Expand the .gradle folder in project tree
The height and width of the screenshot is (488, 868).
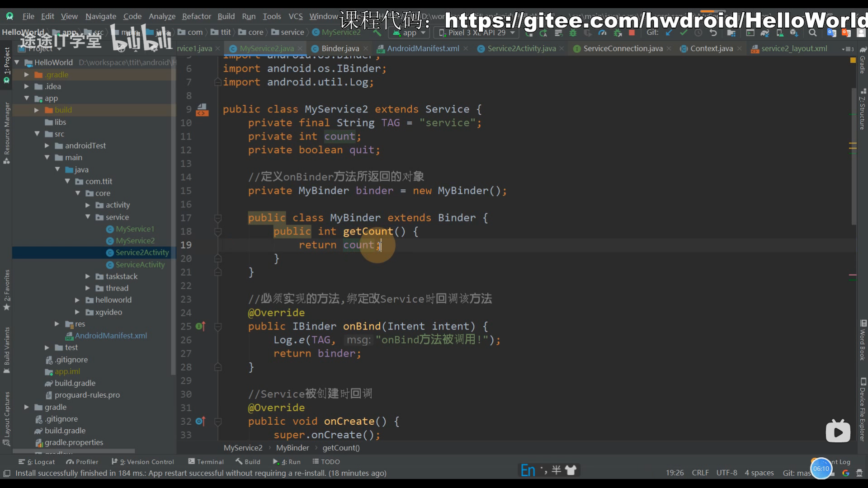click(x=27, y=75)
